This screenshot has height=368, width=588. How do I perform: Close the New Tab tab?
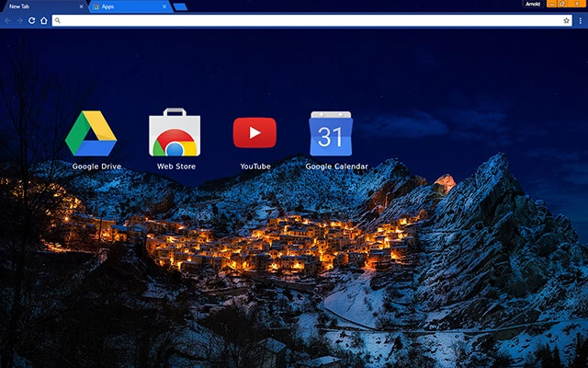tap(81, 6)
